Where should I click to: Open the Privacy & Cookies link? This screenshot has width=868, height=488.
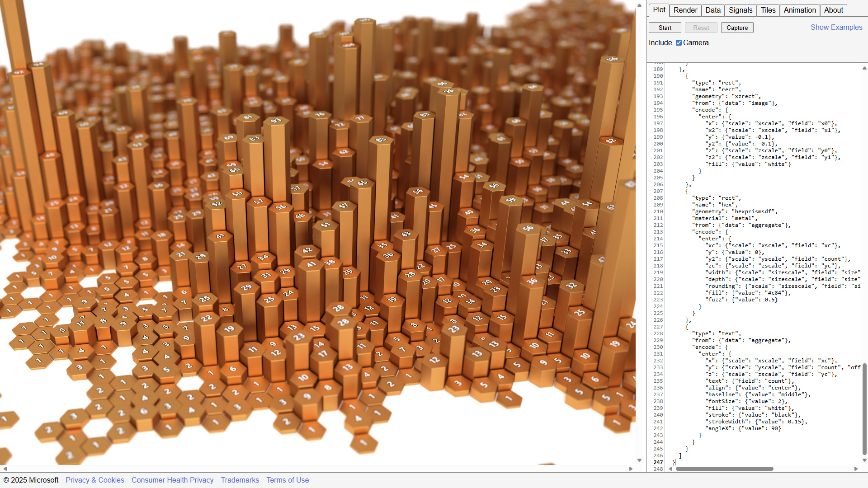pyautogui.click(x=95, y=480)
